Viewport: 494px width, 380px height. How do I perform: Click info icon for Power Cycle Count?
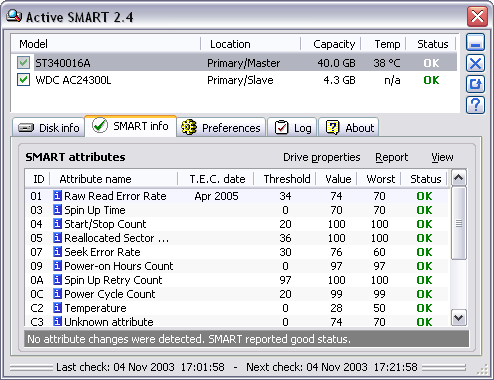[57, 294]
